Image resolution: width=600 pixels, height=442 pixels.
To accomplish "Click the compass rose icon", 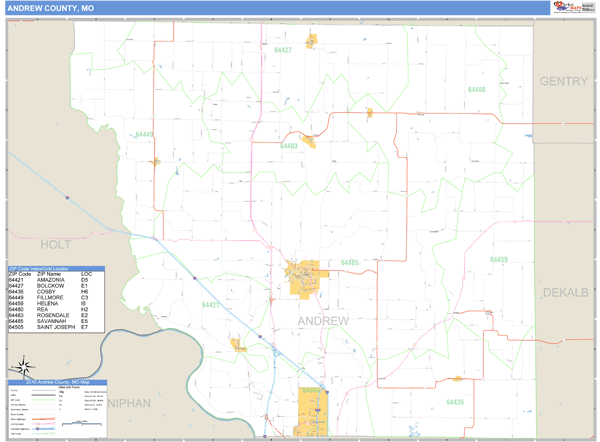I will (x=21, y=366).
